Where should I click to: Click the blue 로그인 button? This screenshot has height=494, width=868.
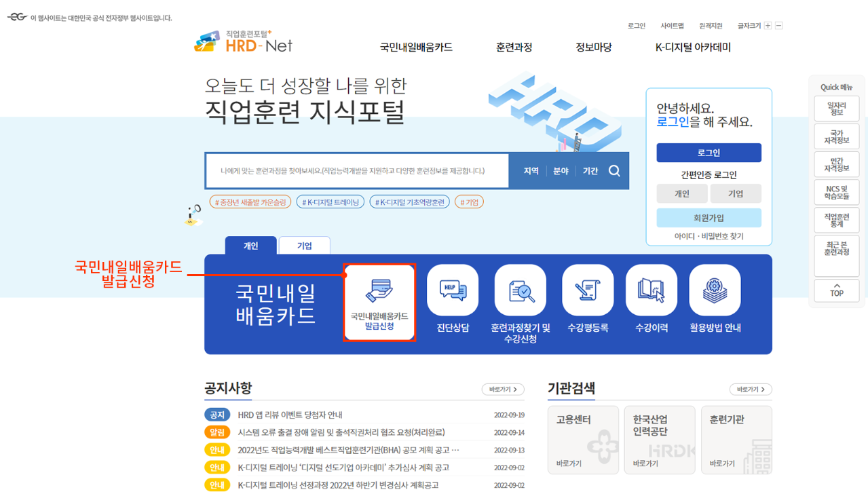[709, 153]
